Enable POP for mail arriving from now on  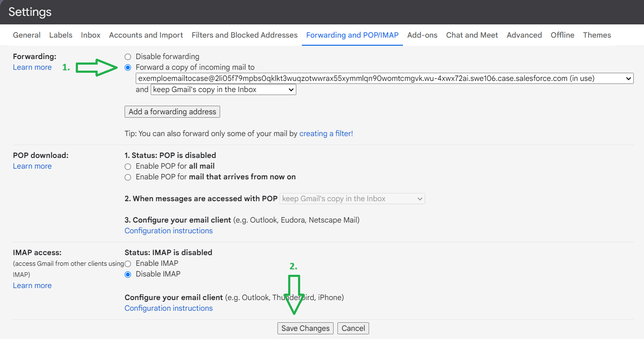coord(128,177)
